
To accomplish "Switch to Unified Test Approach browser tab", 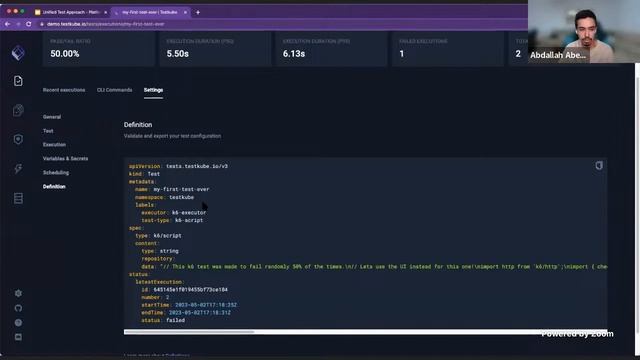I will (70, 12).
